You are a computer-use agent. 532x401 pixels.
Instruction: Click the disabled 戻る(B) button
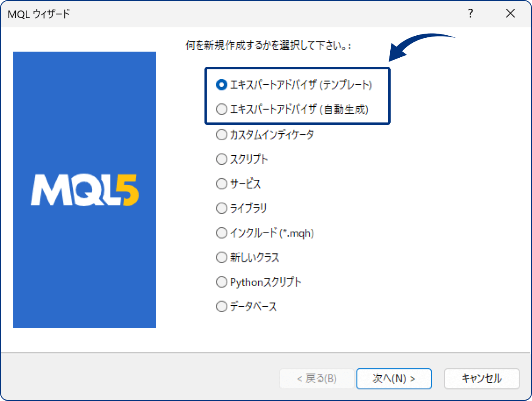(x=316, y=379)
